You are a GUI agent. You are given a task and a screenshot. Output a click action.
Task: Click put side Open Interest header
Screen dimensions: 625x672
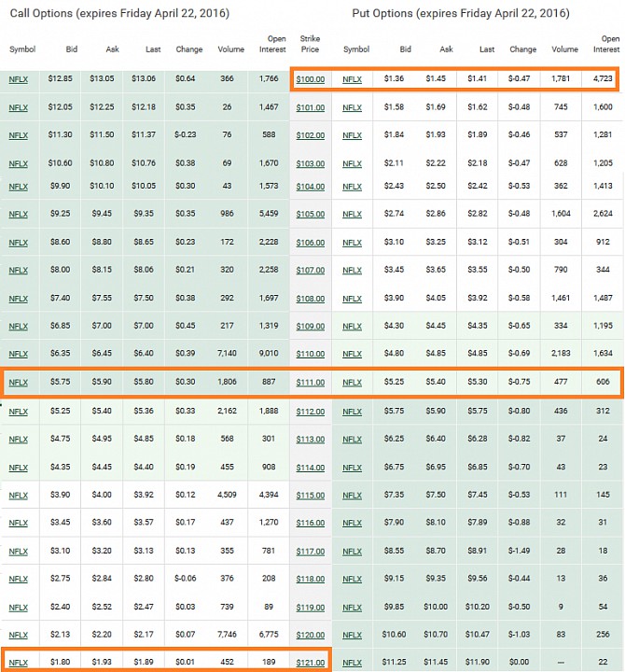point(606,44)
